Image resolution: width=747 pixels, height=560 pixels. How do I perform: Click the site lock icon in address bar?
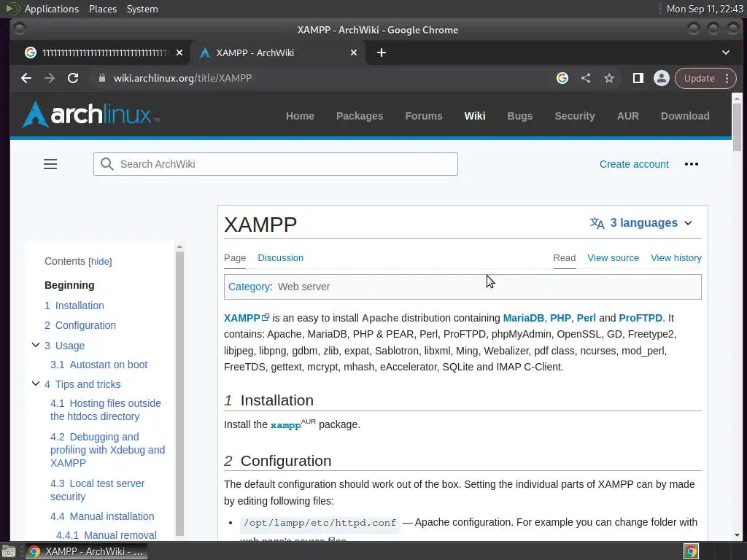click(x=102, y=78)
